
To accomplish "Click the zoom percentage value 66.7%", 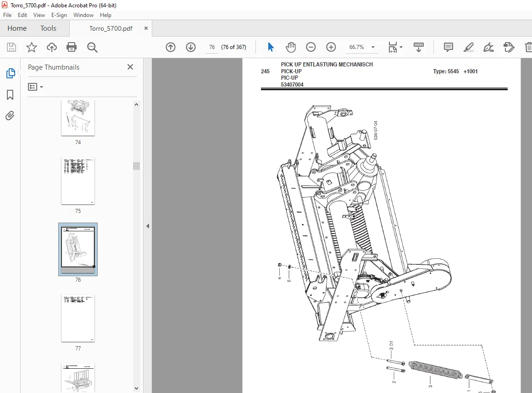I will click(x=357, y=47).
